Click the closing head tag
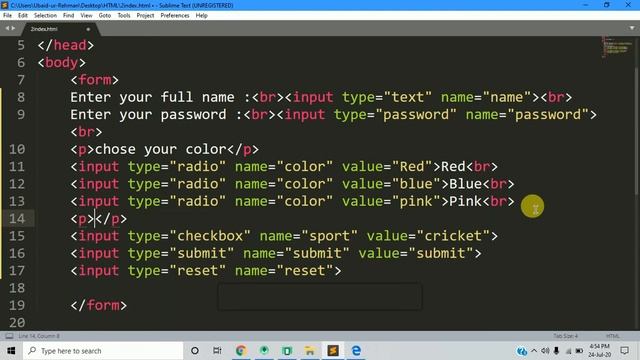The height and width of the screenshot is (360, 640). (66, 45)
